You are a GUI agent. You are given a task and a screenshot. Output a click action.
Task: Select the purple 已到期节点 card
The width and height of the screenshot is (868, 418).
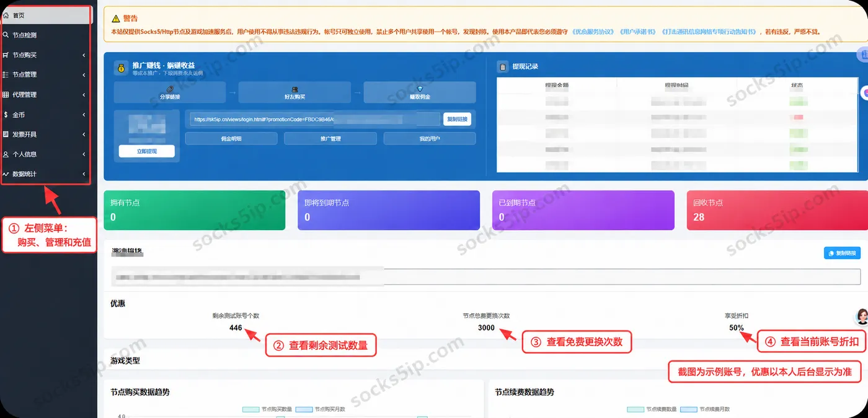583,210
